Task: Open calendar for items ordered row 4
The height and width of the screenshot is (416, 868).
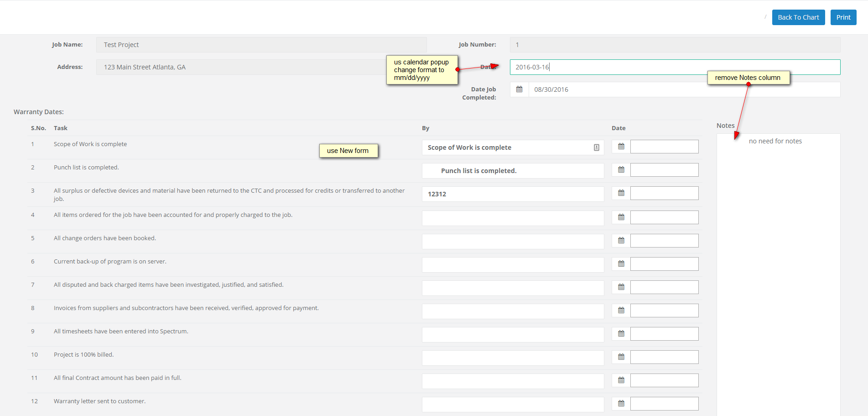Action: pyautogui.click(x=621, y=217)
